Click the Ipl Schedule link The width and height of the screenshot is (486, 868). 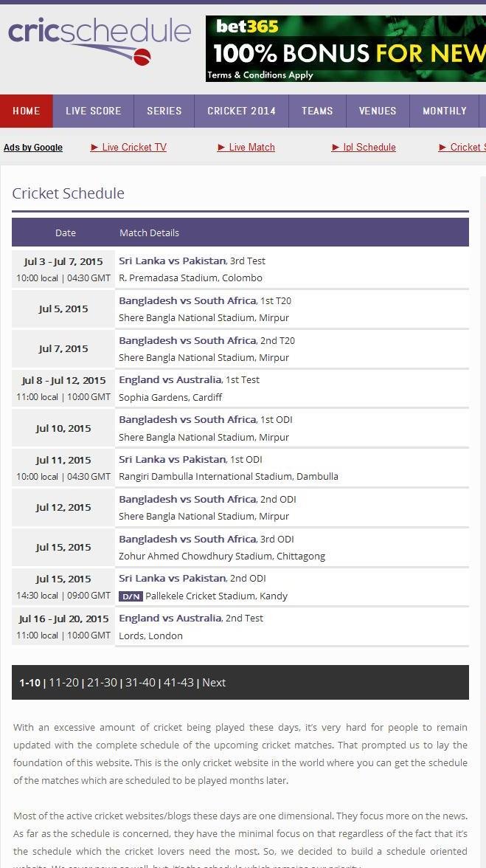369,147
